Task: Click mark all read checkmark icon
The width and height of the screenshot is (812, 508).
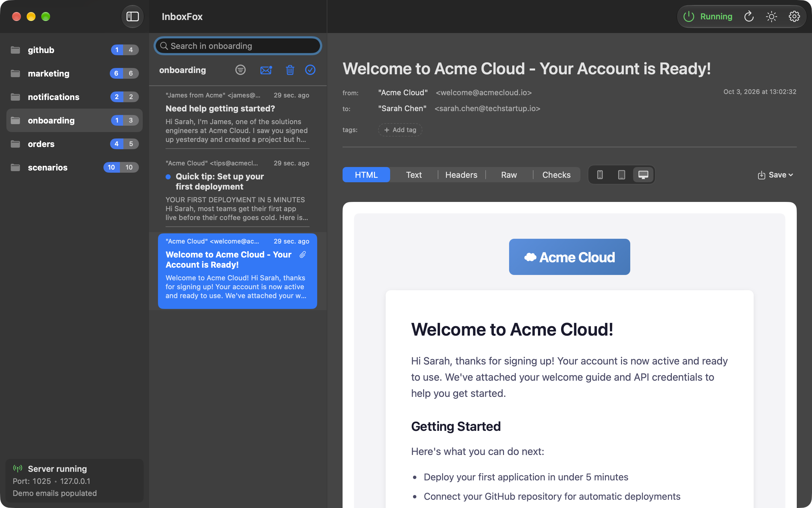Action: [x=310, y=70]
